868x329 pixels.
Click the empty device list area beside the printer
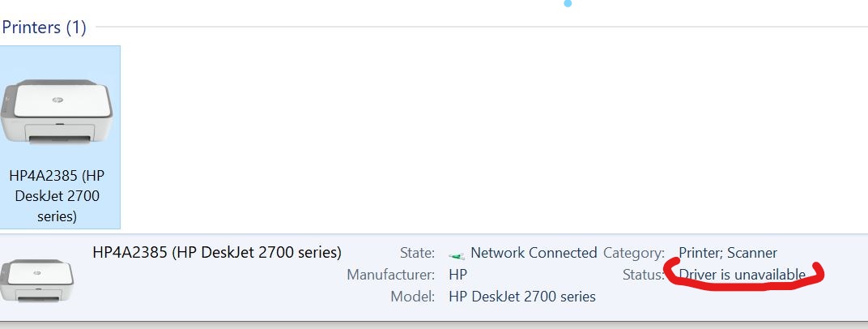pos(486,138)
